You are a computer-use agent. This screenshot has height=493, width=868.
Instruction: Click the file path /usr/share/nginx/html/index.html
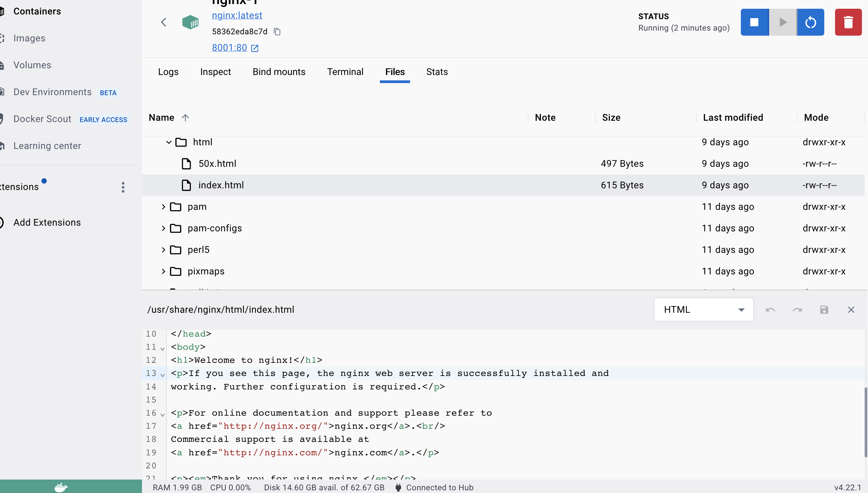[221, 310]
